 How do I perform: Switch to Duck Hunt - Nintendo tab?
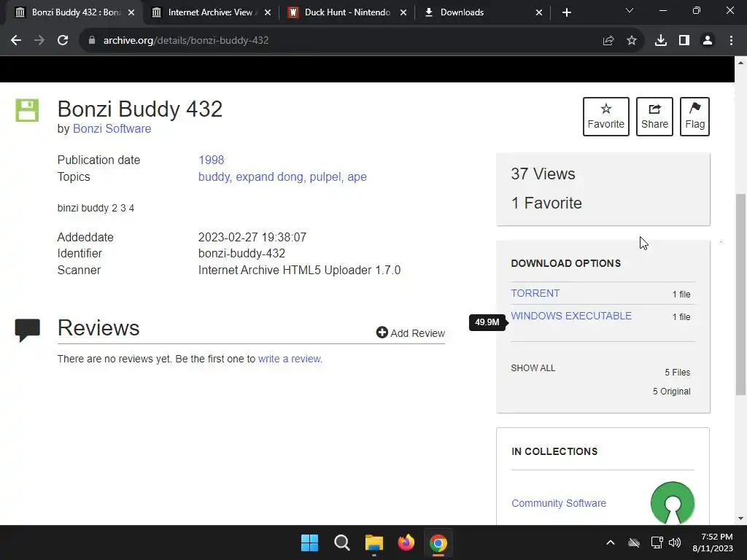(348, 12)
